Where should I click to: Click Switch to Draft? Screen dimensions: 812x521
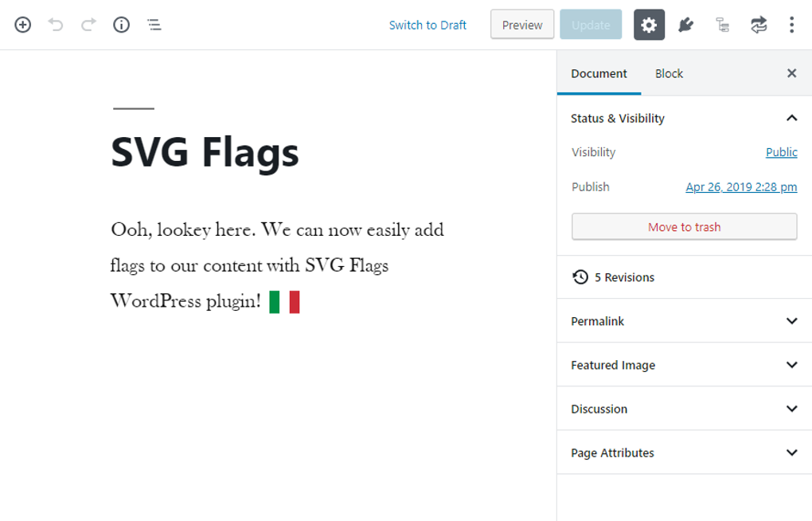point(427,25)
